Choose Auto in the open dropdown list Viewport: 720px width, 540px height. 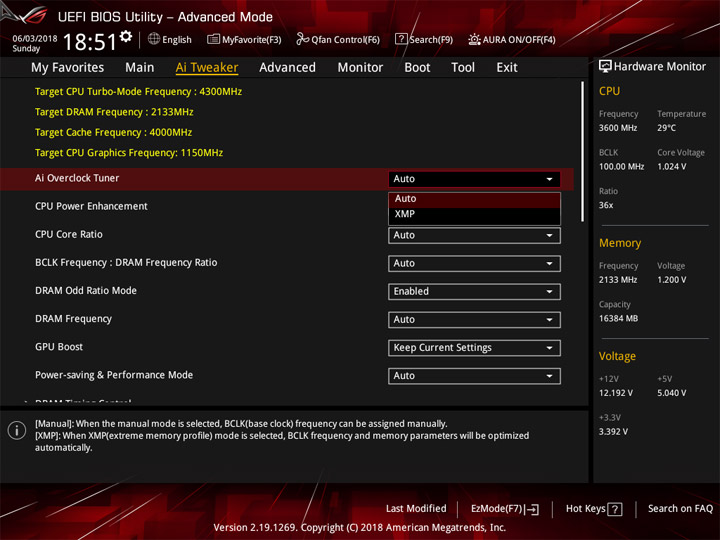(474, 200)
